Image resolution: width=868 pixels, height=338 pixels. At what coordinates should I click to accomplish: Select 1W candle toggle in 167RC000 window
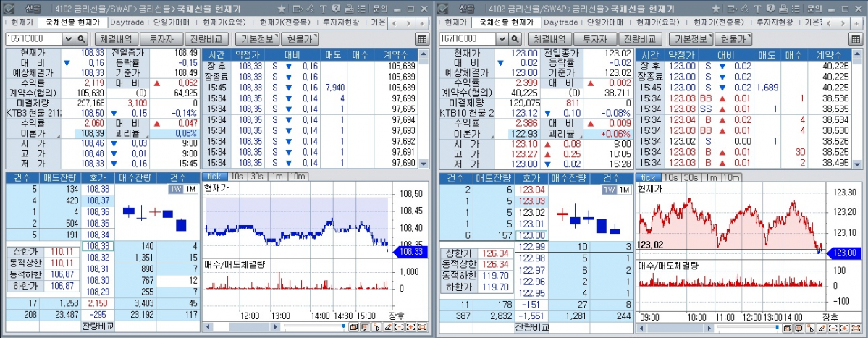[608, 189]
